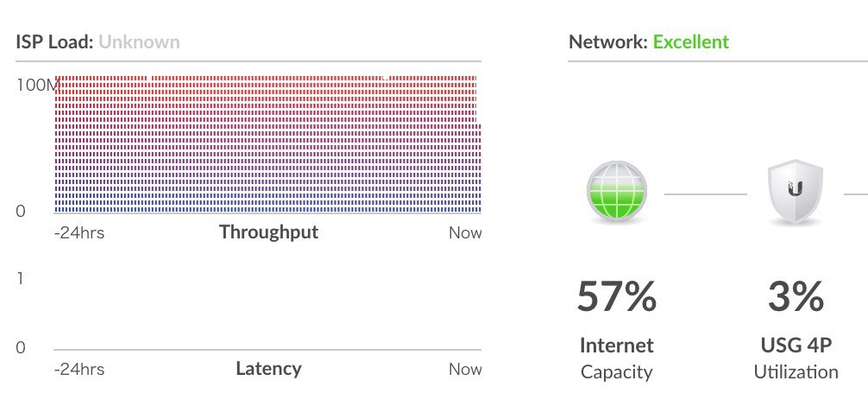Image resolution: width=868 pixels, height=406 pixels.
Task: Click the Latency chart baseline
Action: click(x=267, y=350)
